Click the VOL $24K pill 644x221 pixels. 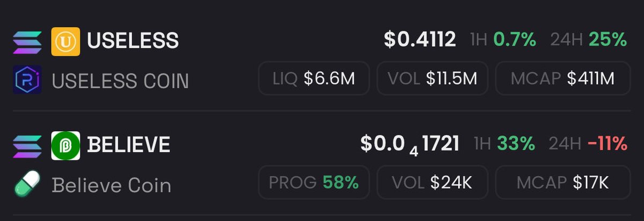[433, 183]
